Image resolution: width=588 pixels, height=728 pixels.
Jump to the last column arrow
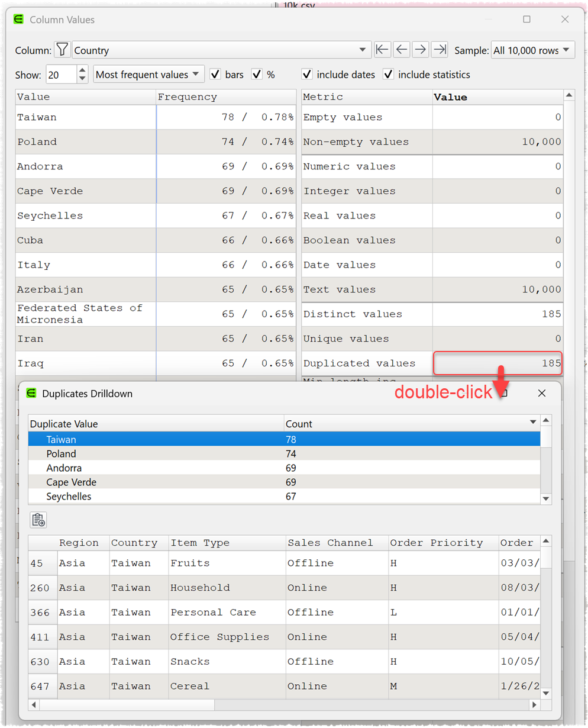439,50
